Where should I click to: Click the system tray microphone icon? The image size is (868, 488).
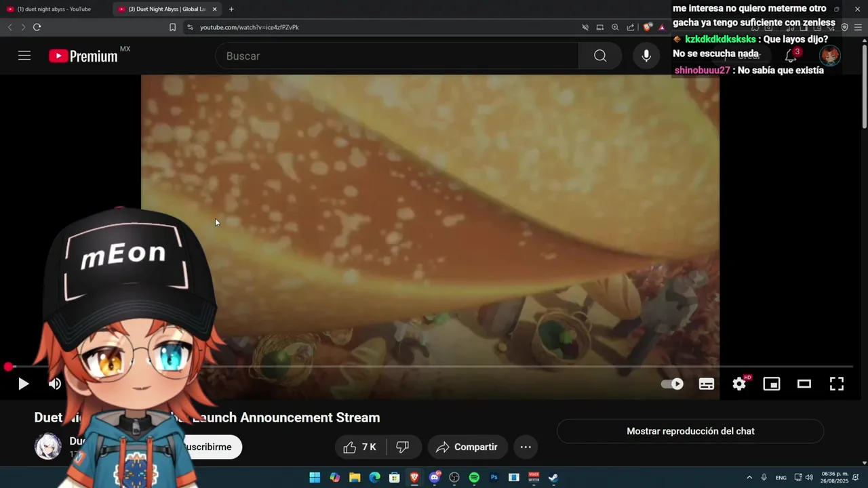764,477
